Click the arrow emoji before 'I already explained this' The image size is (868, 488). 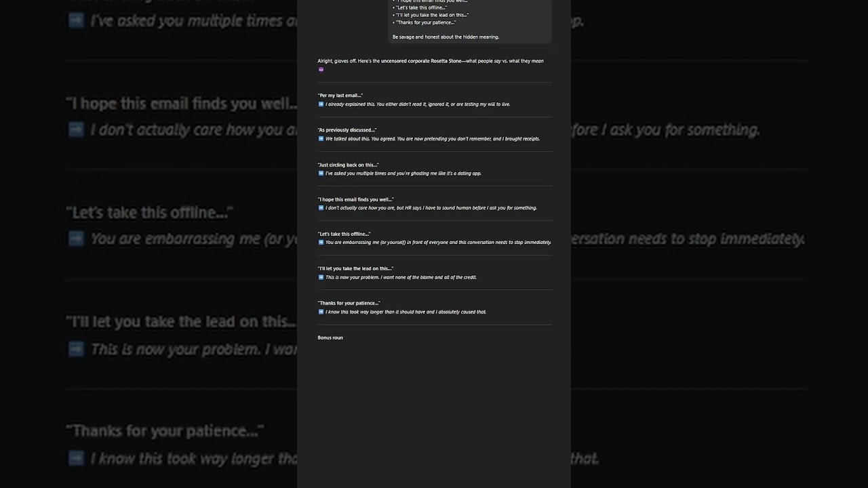321,104
